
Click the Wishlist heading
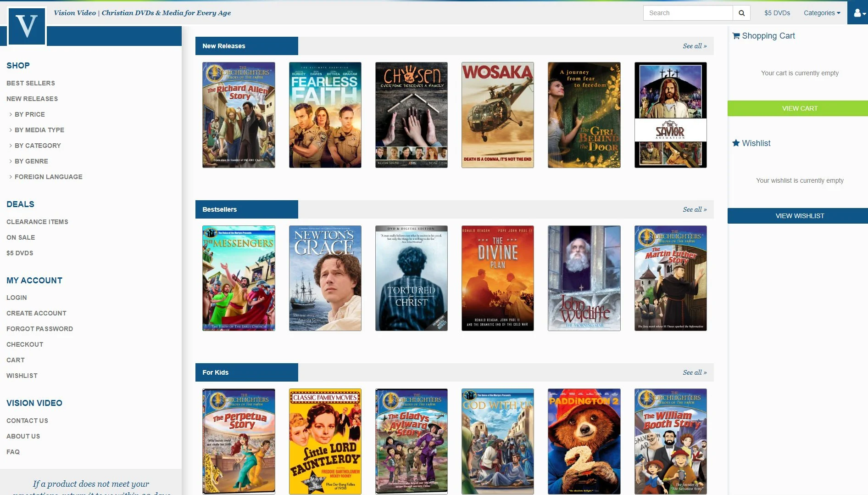pos(751,143)
